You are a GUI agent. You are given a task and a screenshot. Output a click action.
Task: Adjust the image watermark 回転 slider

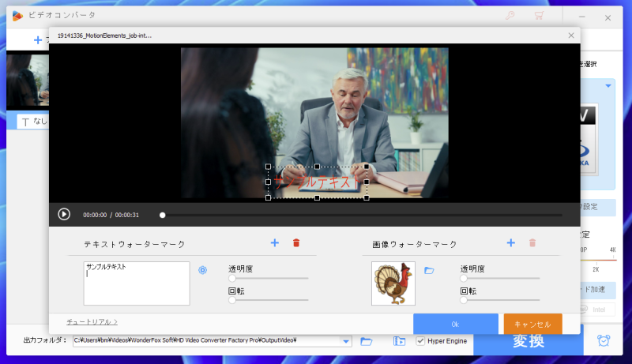464,300
